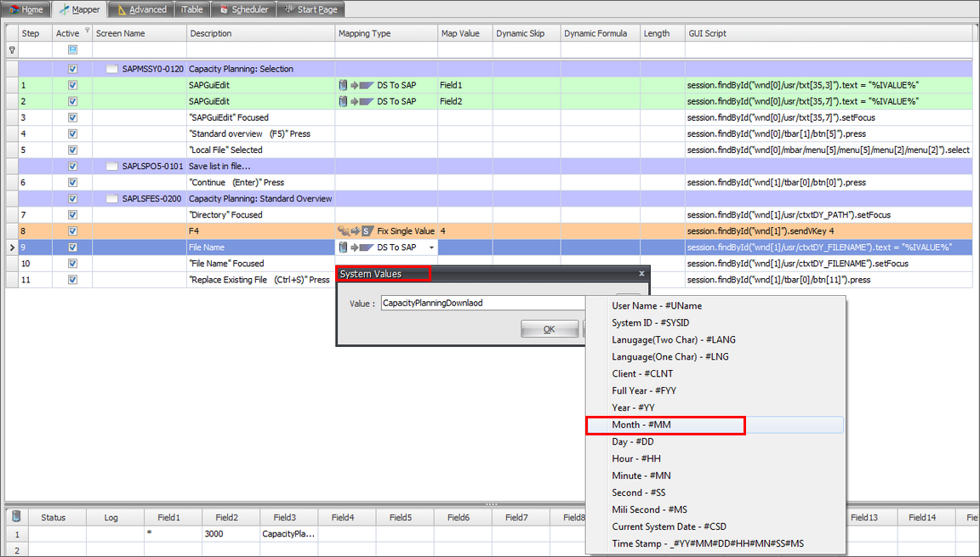Click the data grid corner icon

coord(17,516)
